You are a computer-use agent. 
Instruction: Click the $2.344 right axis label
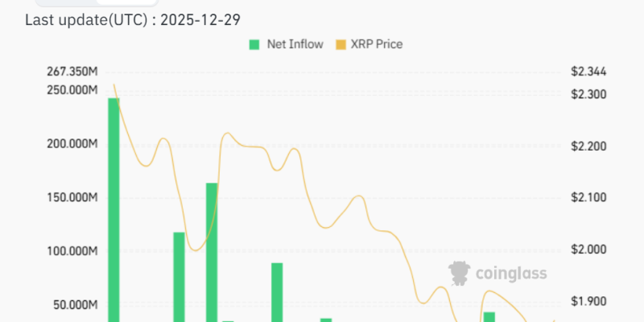coord(588,72)
